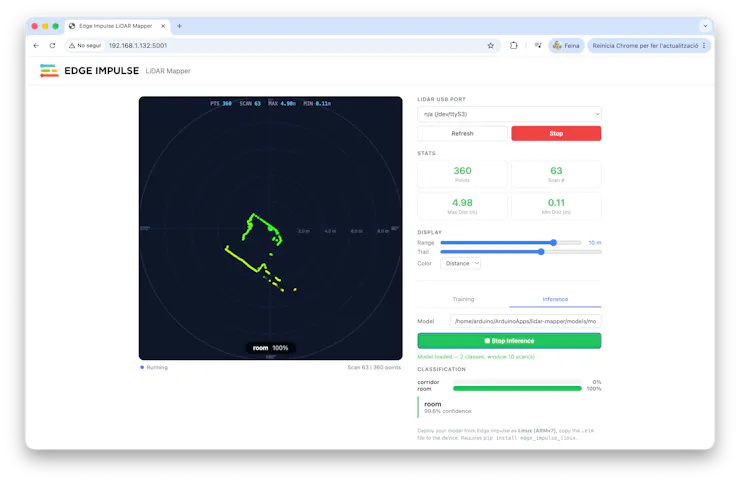Click the Model path input field
Image resolution: width=740 pixels, height=483 pixels.
(526, 322)
